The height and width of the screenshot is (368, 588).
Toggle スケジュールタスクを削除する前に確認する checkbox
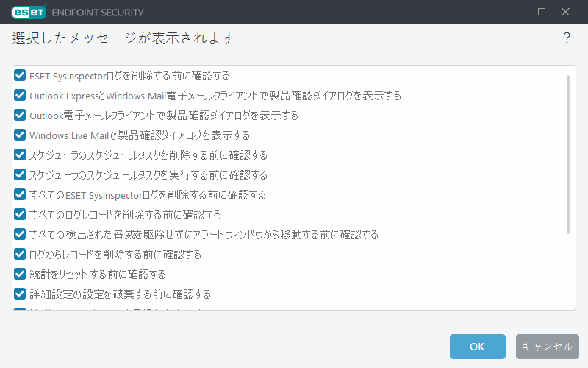tap(20, 155)
